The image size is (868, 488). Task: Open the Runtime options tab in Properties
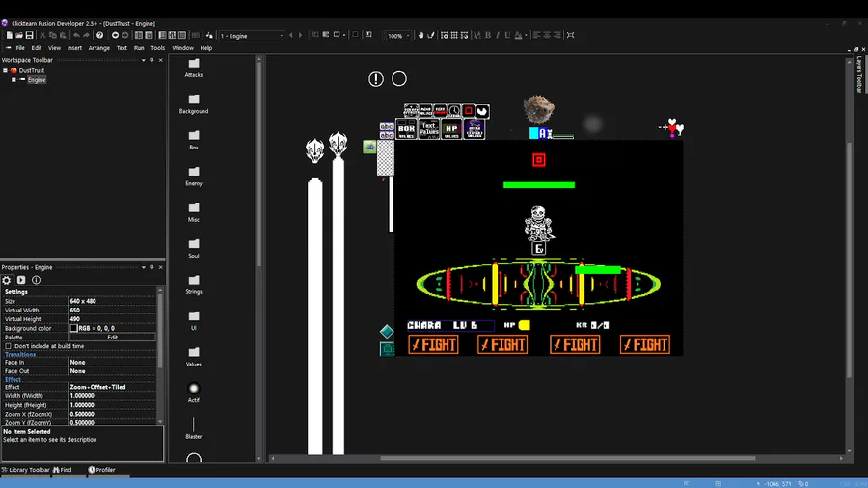tap(21, 280)
